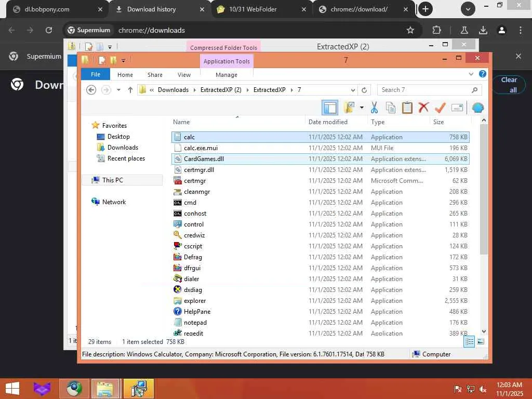Click the blue shell icon
This screenshot has height=399, width=532.
click(478, 108)
